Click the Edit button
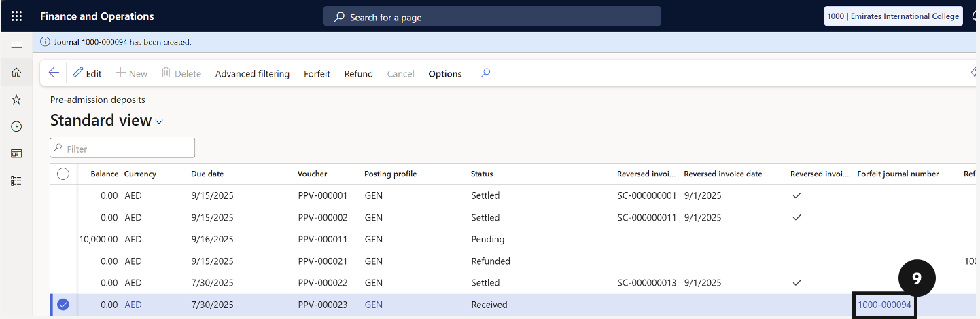The image size is (980, 319). click(x=87, y=73)
